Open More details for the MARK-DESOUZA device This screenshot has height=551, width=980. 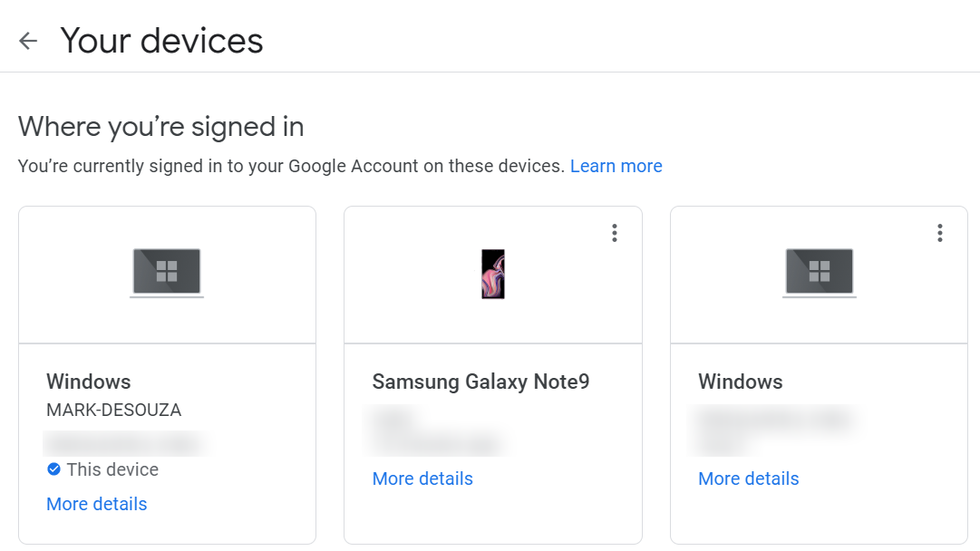pyautogui.click(x=96, y=504)
